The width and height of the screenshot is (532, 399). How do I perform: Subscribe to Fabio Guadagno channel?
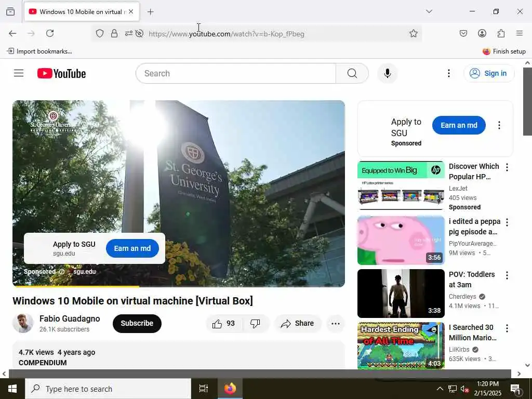(137, 323)
